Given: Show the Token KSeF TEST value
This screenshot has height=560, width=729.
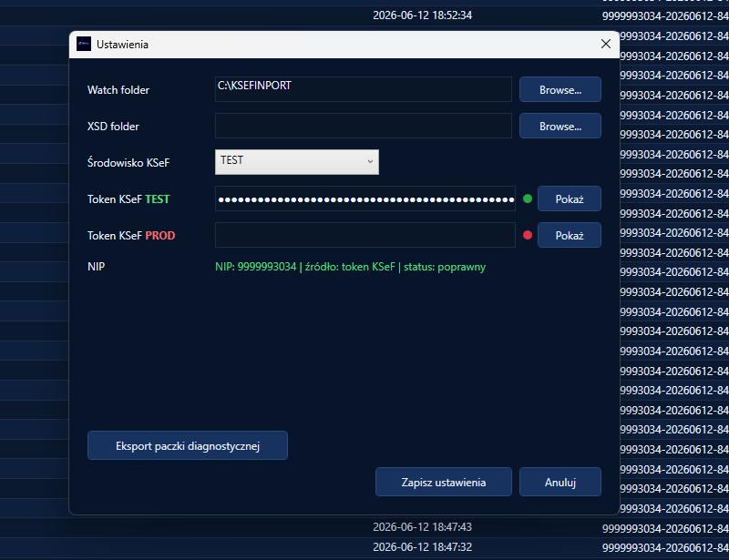Looking at the screenshot, I should pos(569,199).
